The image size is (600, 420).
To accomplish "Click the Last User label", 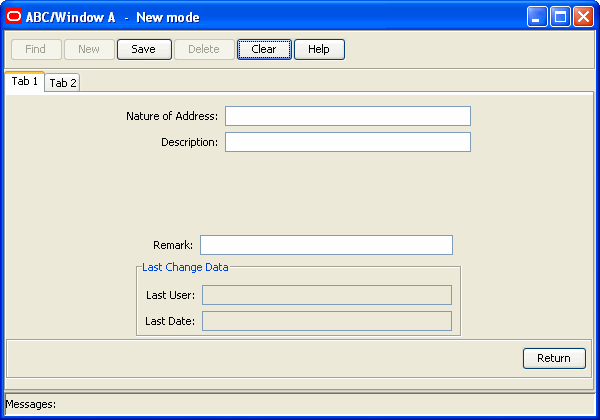I will 170,295.
